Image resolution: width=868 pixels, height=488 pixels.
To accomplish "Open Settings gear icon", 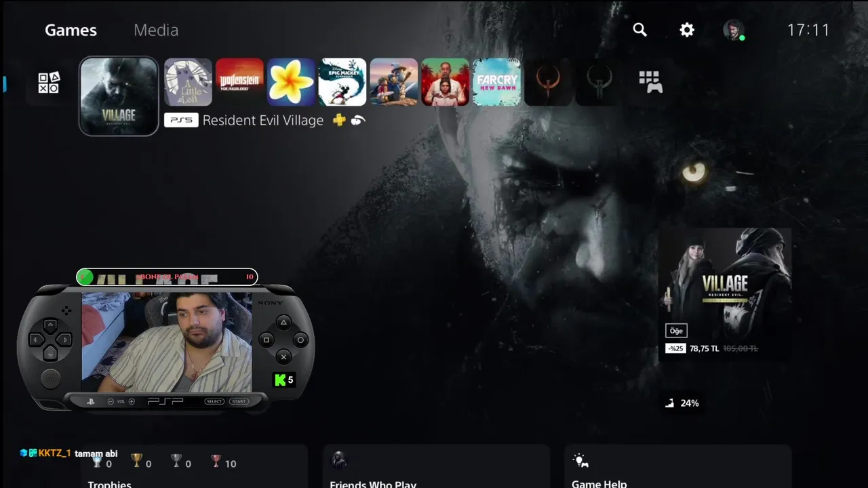I will 687,30.
